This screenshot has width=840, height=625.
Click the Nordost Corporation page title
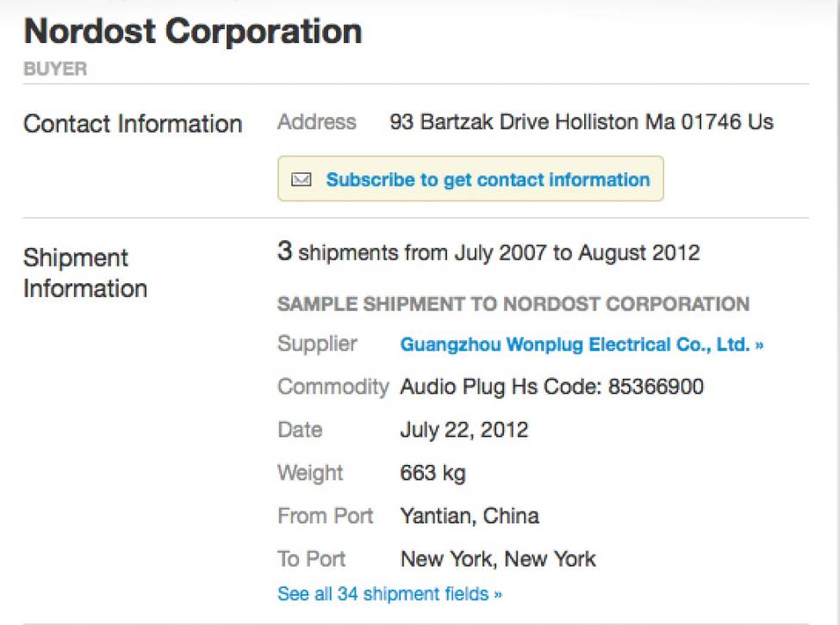click(x=193, y=32)
